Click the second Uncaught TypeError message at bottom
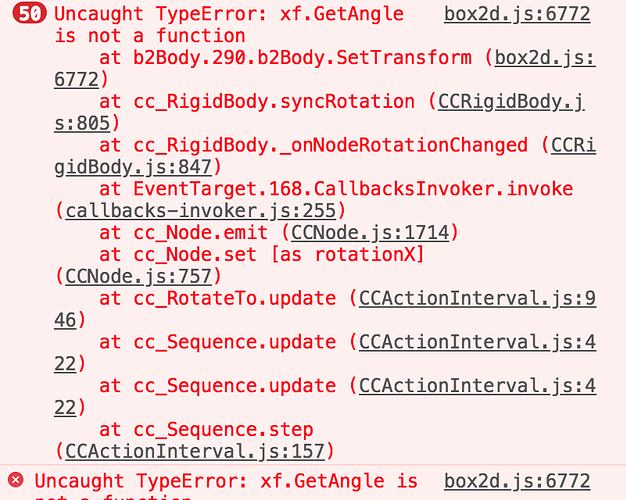The width and height of the screenshot is (626, 500). [x=226, y=481]
